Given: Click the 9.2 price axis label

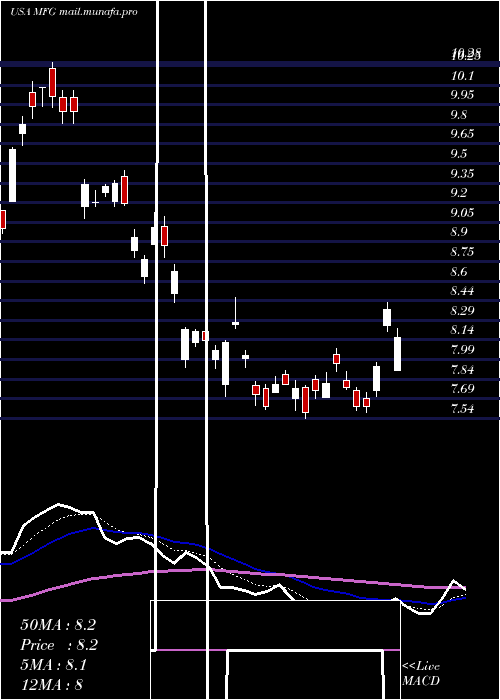Looking at the screenshot, I should pos(458,193).
